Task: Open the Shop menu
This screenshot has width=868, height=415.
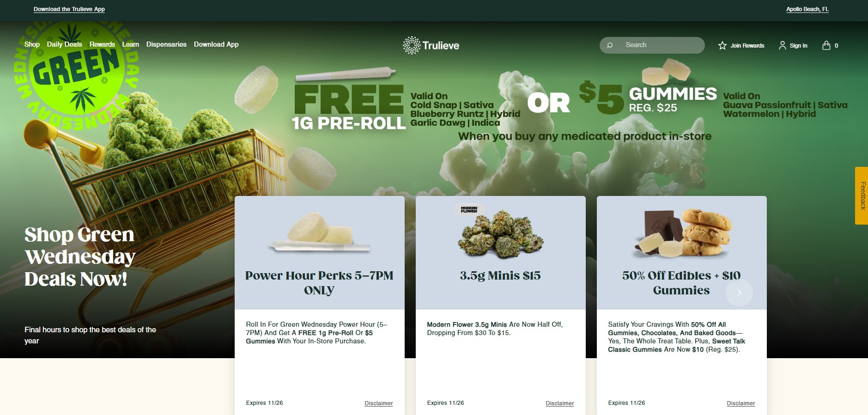Action: pyautogui.click(x=32, y=44)
